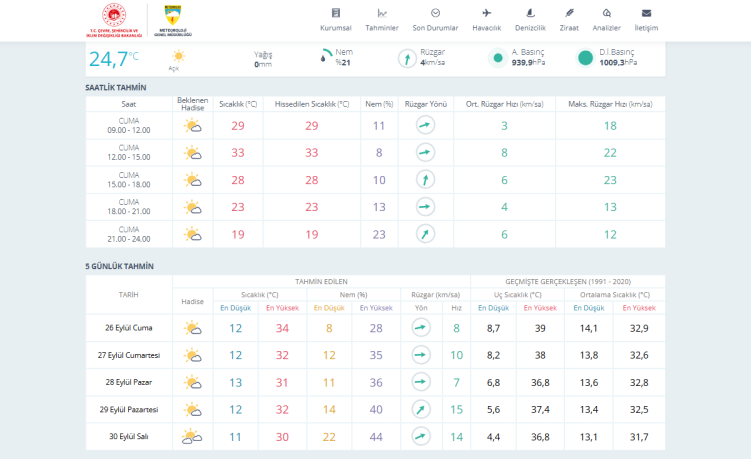Click wind direction icon for 12.00 - 15.00
This screenshot has width=751, height=459.
pyautogui.click(x=425, y=153)
